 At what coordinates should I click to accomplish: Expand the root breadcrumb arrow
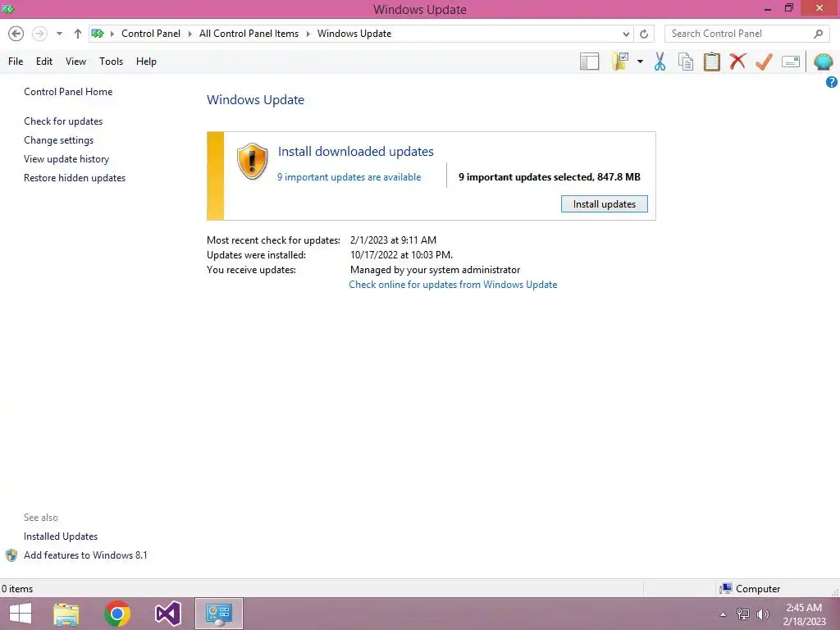tap(112, 34)
